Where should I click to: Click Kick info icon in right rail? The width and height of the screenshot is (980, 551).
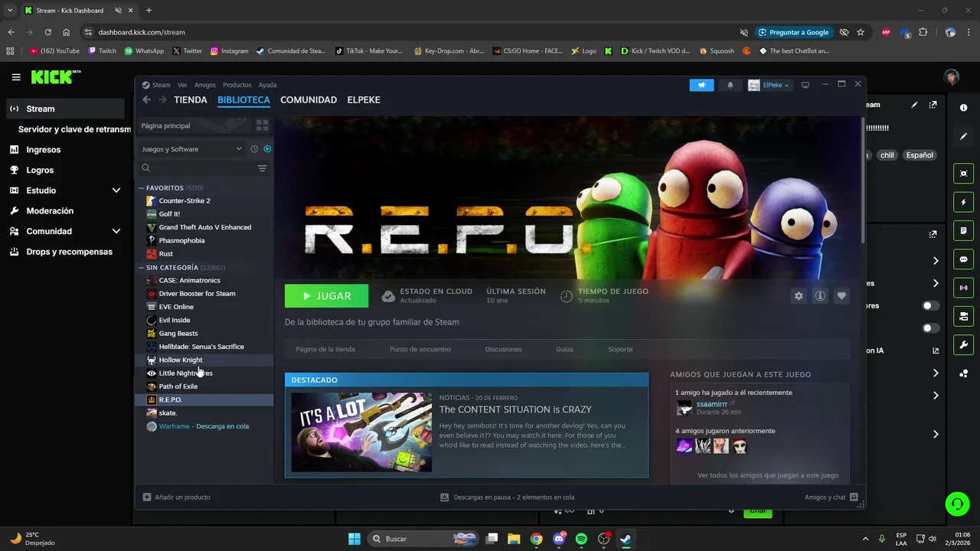tap(963, 108)
